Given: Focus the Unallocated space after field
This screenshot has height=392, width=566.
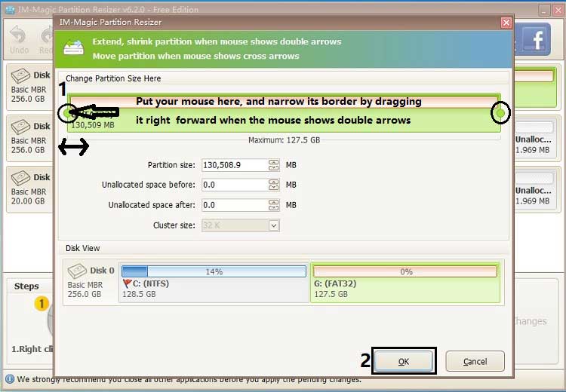Looking at the screenshot, I should click(233, 204).
